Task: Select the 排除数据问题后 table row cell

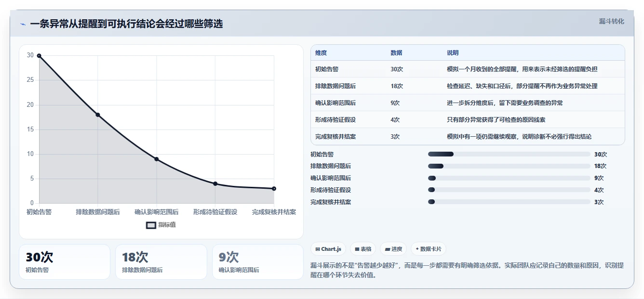Action: coord(349,86)
